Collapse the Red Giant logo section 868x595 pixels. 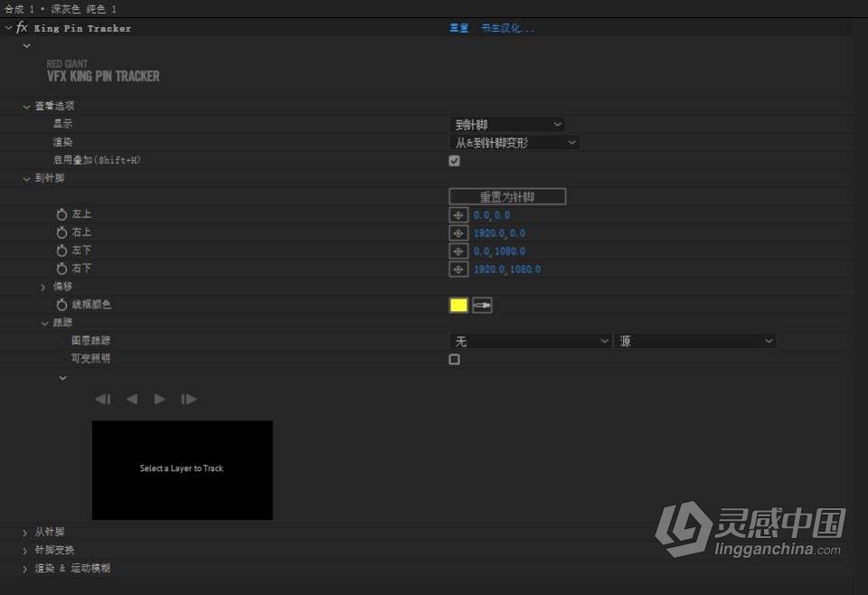(x=26, y=46)
